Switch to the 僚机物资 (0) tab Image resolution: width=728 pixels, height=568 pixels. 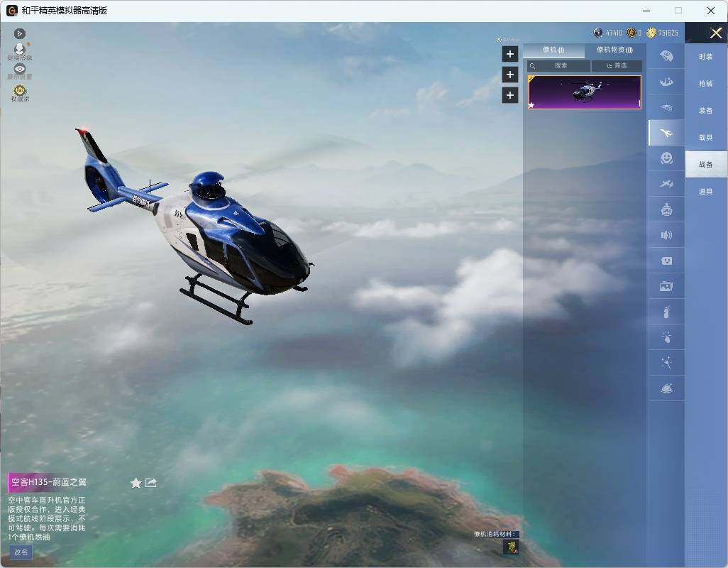pyautogui.click(x=614, y=50)
